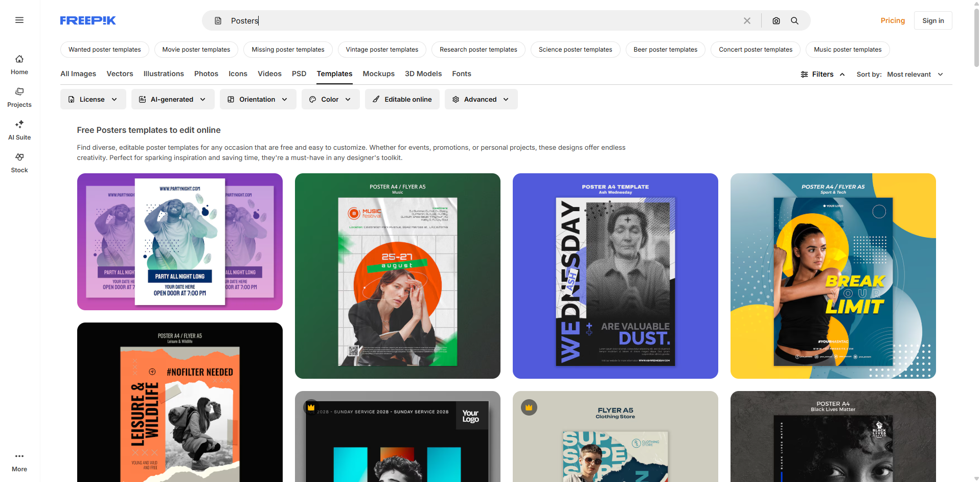Select Wanted poster templates chip
980x482 pixels.
pyautogui.click(x=105, y=50)
